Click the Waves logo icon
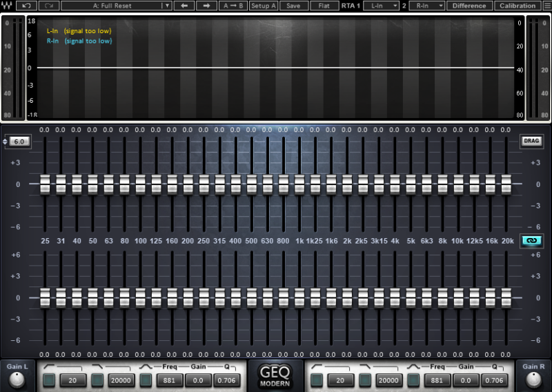 [x=7, y=6]
